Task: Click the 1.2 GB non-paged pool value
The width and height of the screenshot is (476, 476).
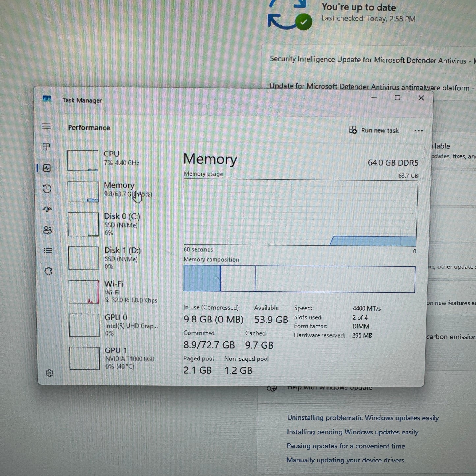Action: point(238,371)
